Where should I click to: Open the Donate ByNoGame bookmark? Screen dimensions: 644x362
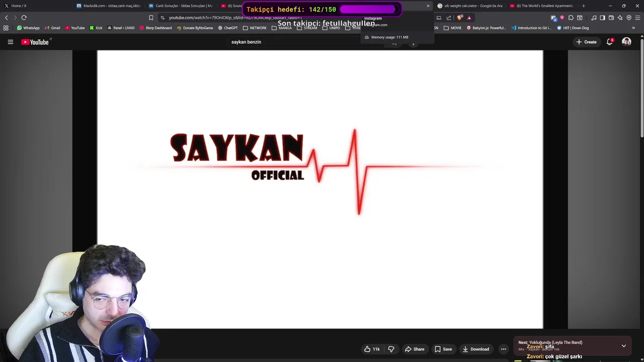coord(195,28)
